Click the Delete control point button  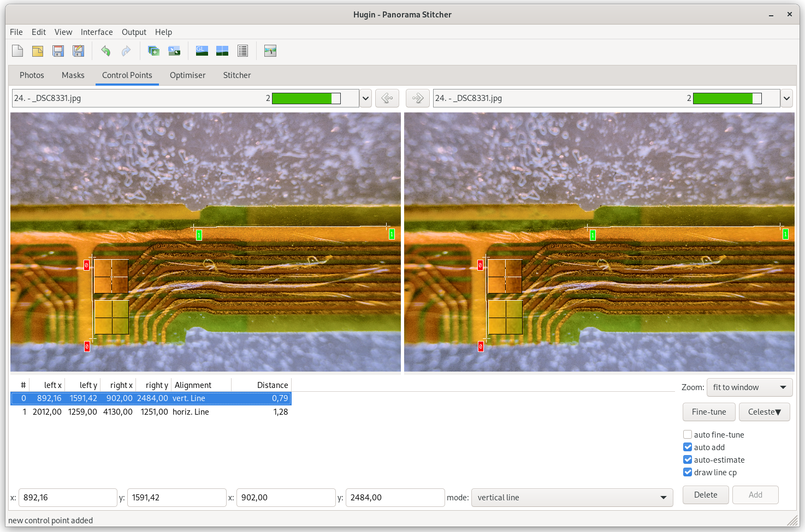(x=705, y=495)
